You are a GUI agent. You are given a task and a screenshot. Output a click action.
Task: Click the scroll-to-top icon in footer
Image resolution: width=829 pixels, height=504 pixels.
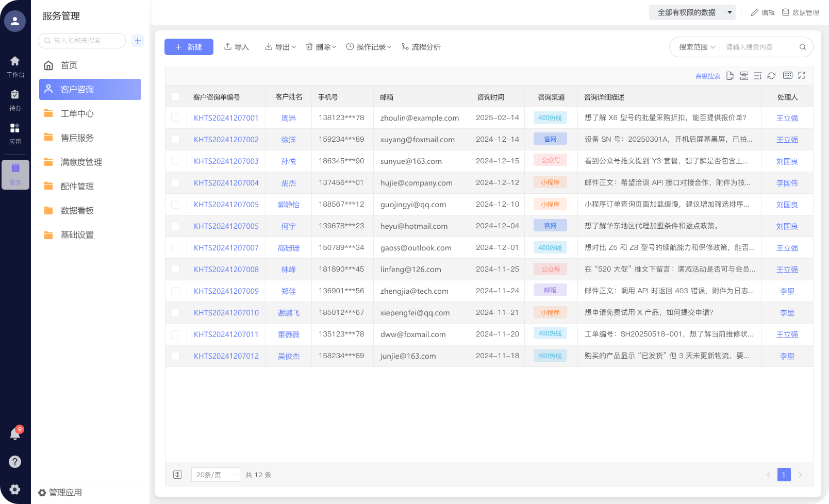177,475
